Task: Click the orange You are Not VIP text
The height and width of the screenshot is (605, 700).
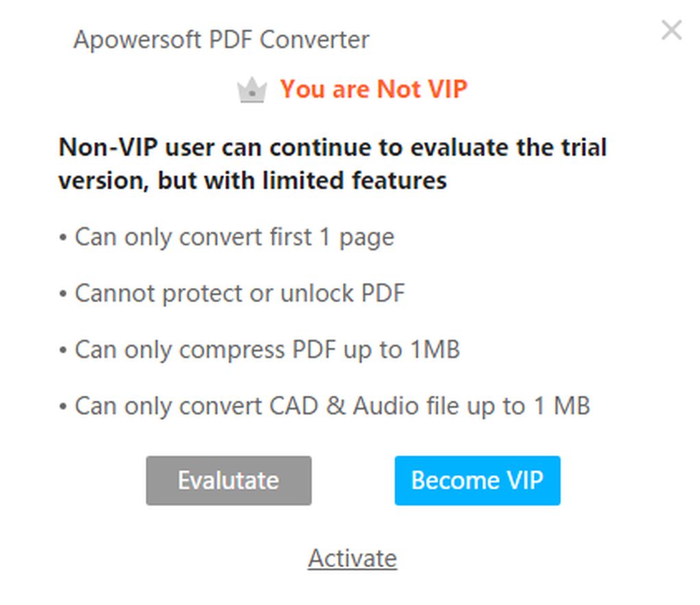Action: [x=373, y=88]
